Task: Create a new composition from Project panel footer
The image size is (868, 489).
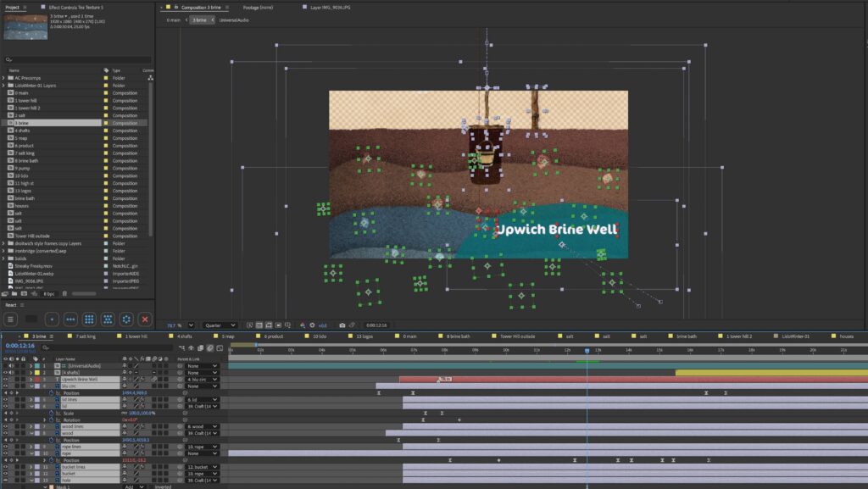Action: 24,294
